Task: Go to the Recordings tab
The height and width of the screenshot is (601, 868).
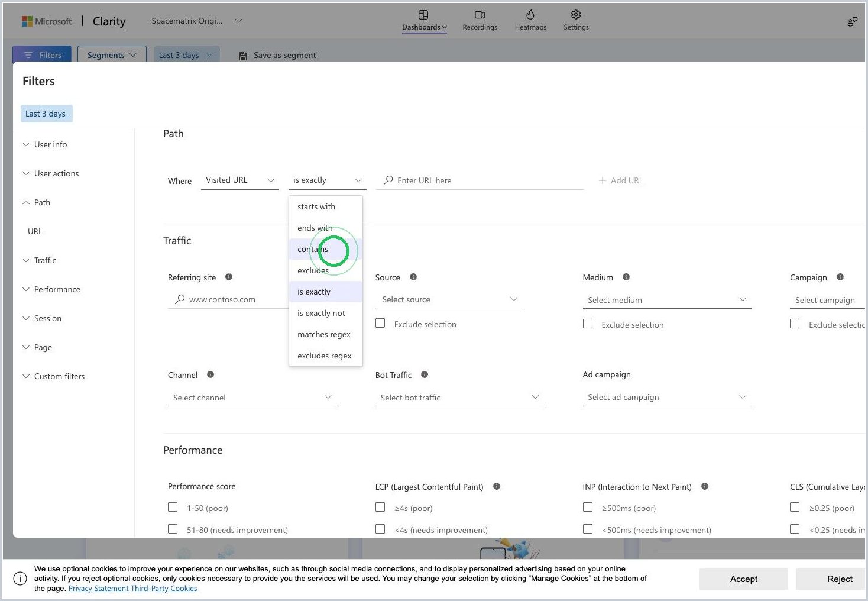Action: [x=480, y=20]
